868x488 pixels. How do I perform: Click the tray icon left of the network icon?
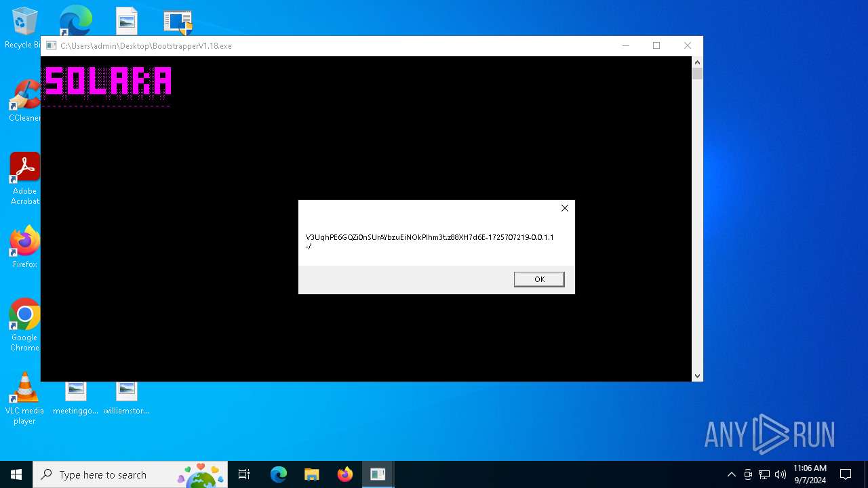(748, 474)
